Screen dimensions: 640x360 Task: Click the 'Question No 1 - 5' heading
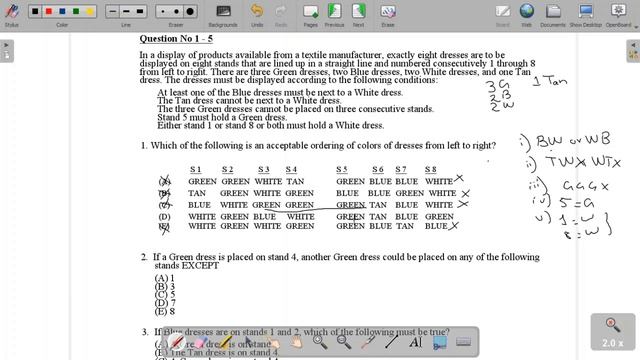tap(176, 39)
